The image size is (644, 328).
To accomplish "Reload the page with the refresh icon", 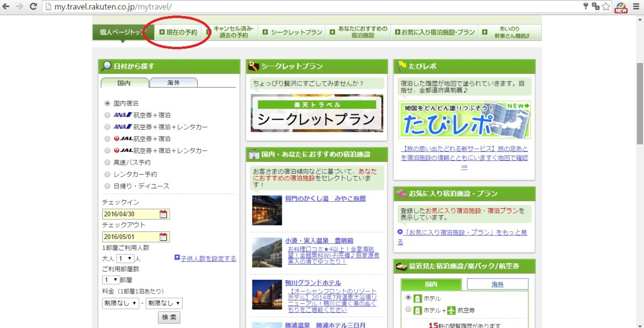I will [x=33, y=7].
